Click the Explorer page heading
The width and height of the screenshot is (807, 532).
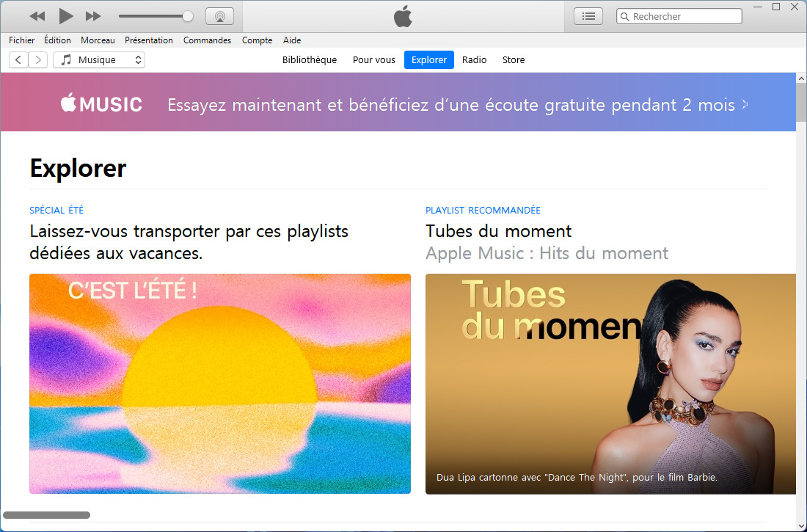(78, 168)
